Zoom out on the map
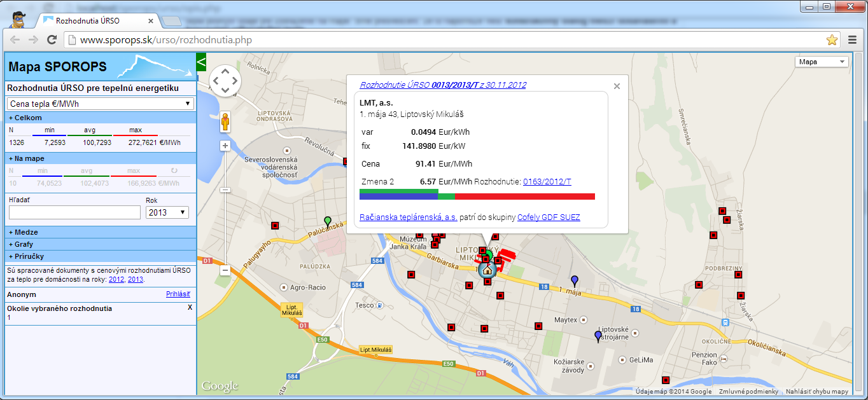 (225, 270)
